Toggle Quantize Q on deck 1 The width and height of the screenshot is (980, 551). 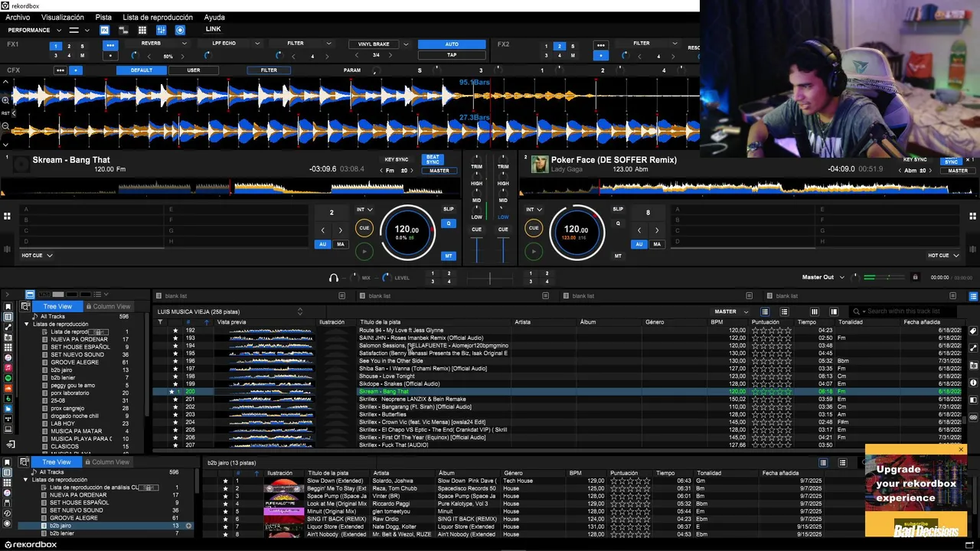(448, 223)
